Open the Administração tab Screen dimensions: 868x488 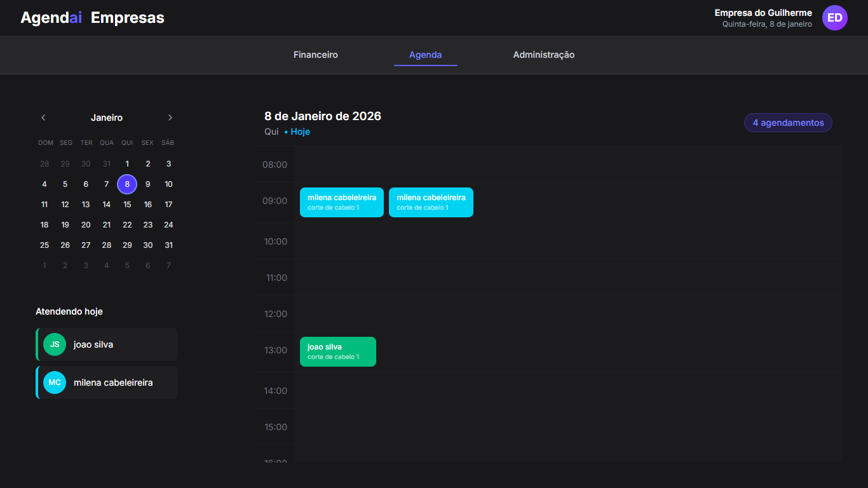click(543, 55)
